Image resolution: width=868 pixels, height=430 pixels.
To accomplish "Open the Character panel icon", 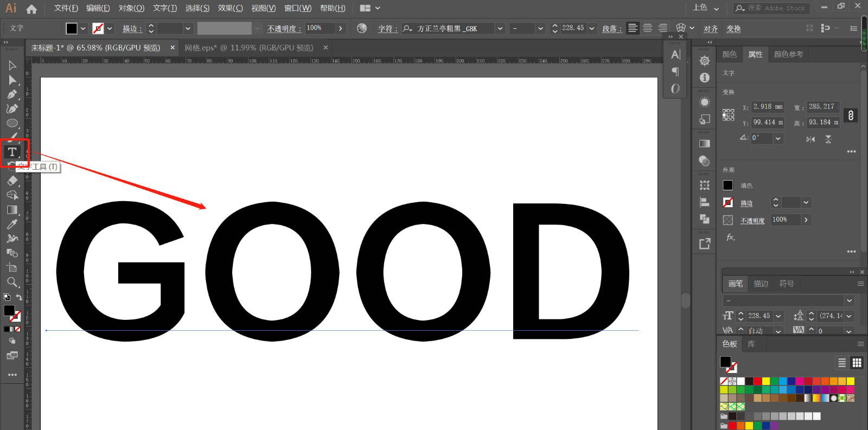I will pos(675,54).
